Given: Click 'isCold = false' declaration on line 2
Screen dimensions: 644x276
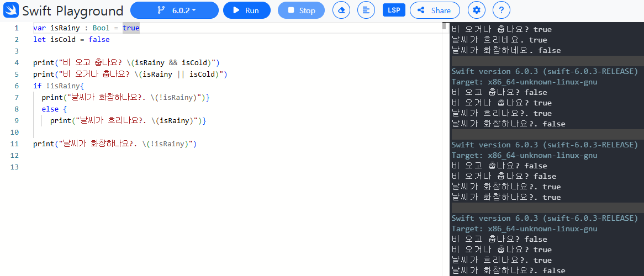Looking at the screenshot, I should [x=80, y=40].
